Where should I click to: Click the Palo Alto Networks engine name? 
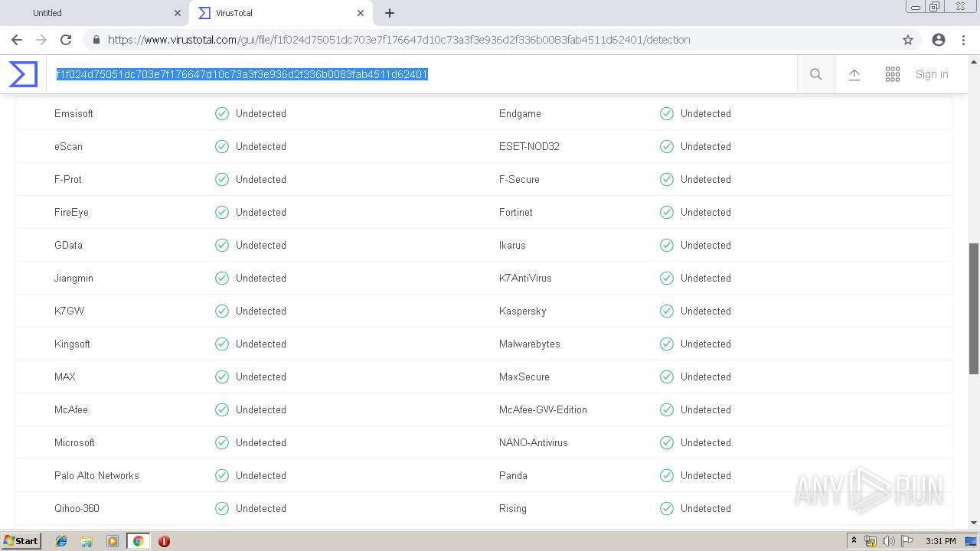pyautogui.click(x=96, y=475)
